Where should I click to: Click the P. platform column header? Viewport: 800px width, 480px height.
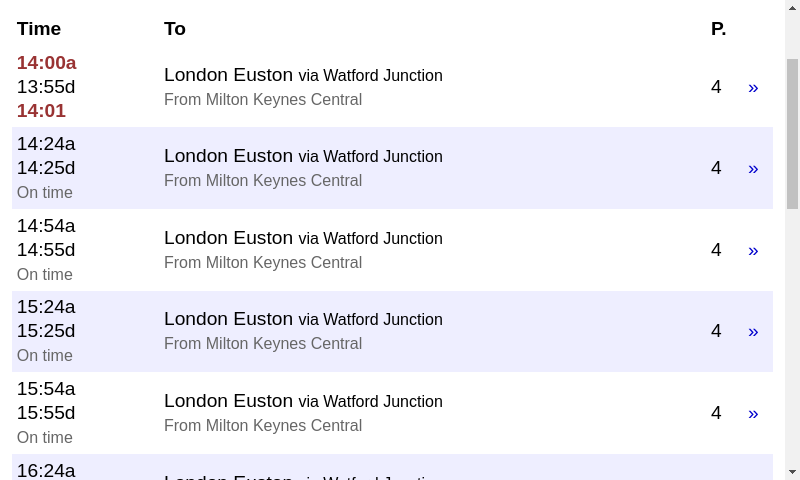point(718,29)
